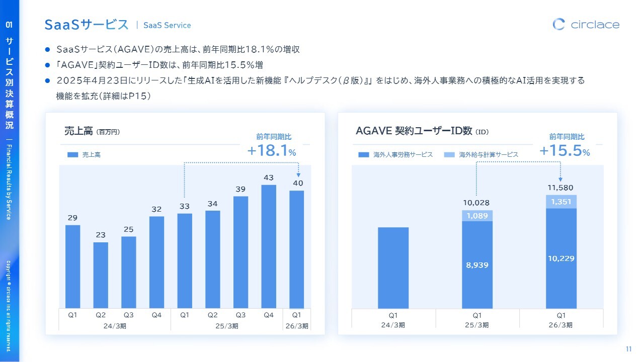Click the bullet dot before the 2025年4月23日 line
This screenshot has height=362, width=644.
click(x=48, y=80)
